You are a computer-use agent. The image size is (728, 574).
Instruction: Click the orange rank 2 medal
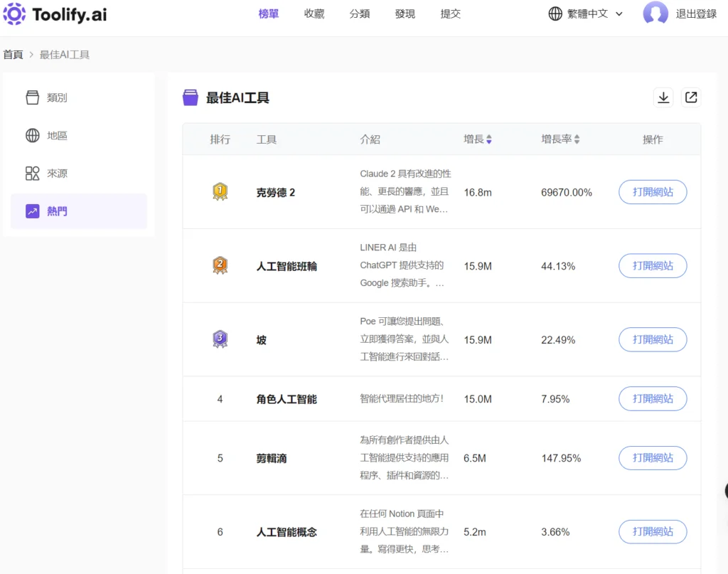click(x=220, y=265)
